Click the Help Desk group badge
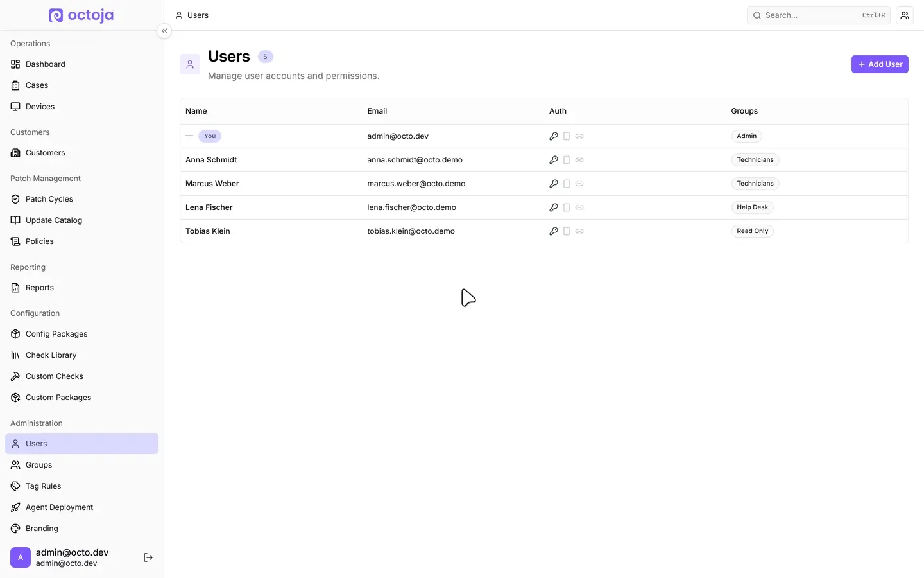Image resolution: width=924 pixels, height=578 pixels. pos(752,207)
